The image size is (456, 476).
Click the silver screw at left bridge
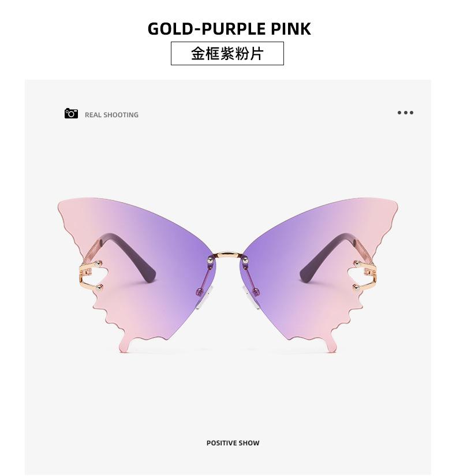[210, 260]
